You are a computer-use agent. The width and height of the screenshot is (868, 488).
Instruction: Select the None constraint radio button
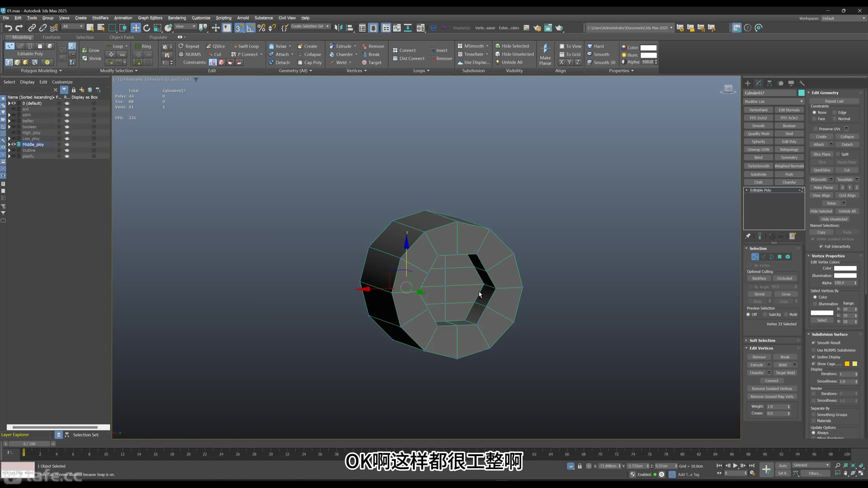(814, 113)
